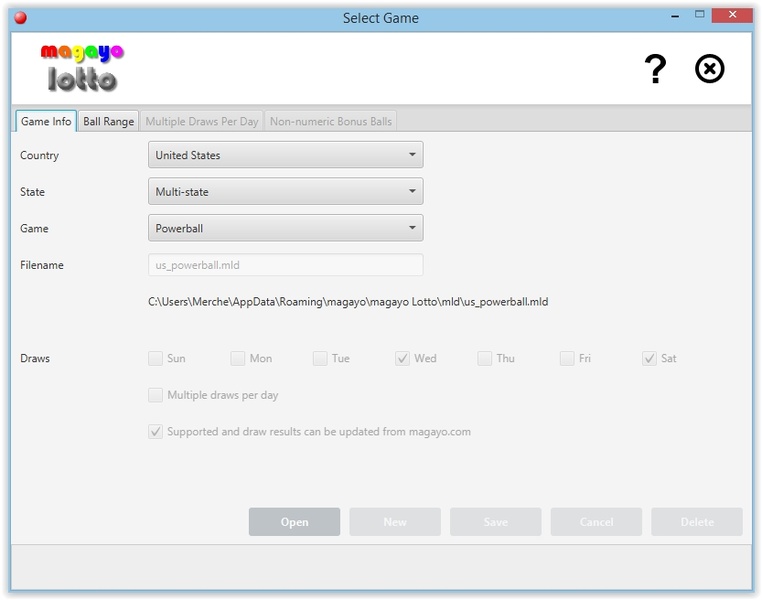The height and width of the screenshot is (600, 762).
Task: Select Non-numeric Bonus Balls tab
Action: [x=330, y=121]
